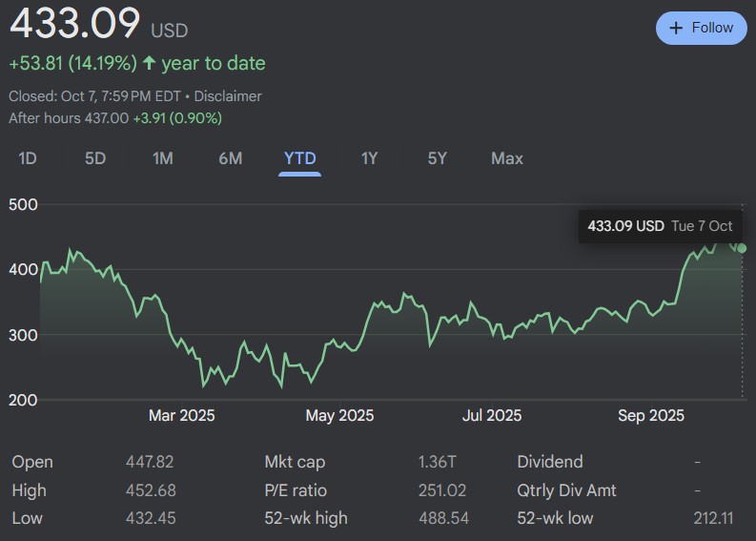Click the green up arrow icon

pyautogui.click(x=149, y=64)
